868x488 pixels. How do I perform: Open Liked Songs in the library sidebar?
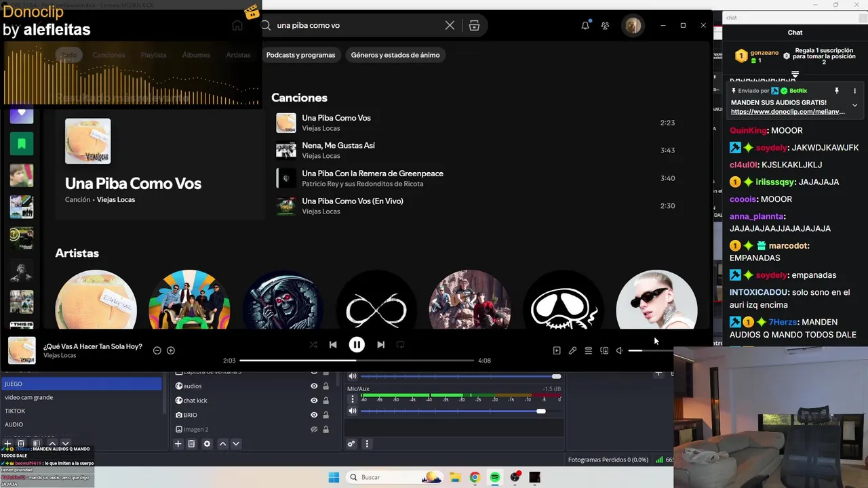(22, 113)
